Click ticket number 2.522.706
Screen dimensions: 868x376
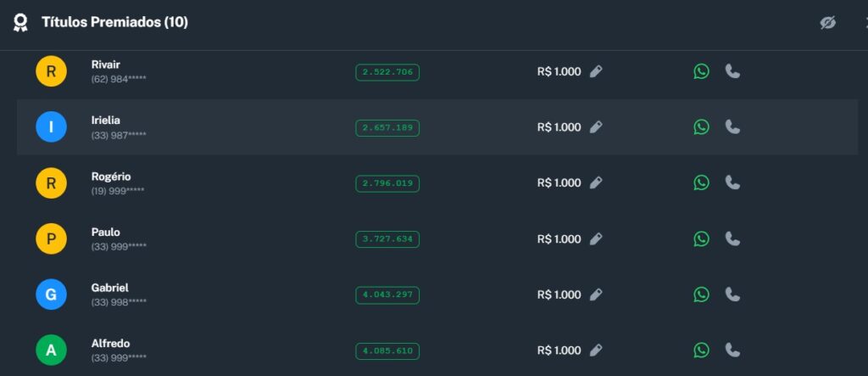387,72
